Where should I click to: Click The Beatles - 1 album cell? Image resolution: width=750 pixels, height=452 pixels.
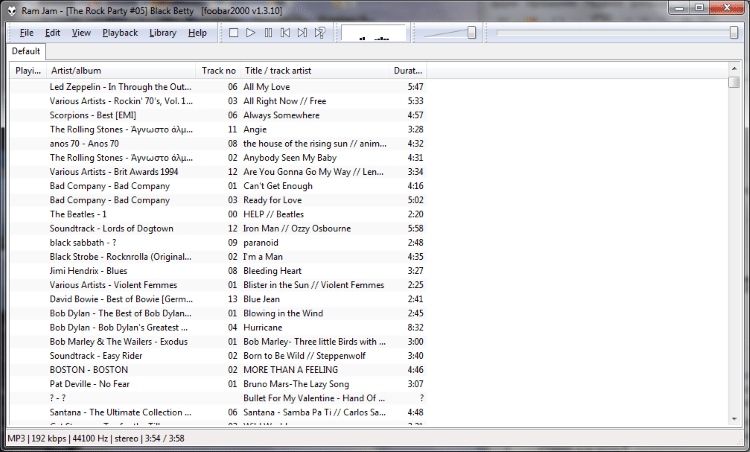click(78, 214)
